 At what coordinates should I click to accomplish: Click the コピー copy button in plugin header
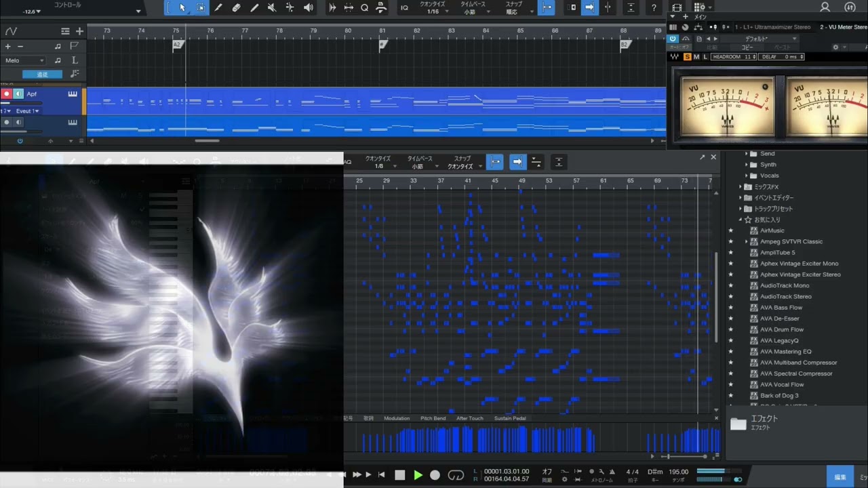point(747,47)
